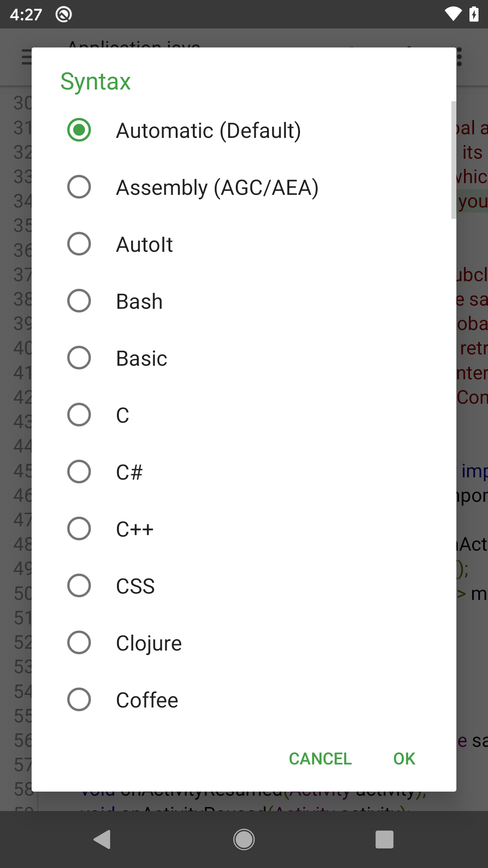Tap the Wi-Fi status bar icon
488x868 pixels.
click(453, 14)
